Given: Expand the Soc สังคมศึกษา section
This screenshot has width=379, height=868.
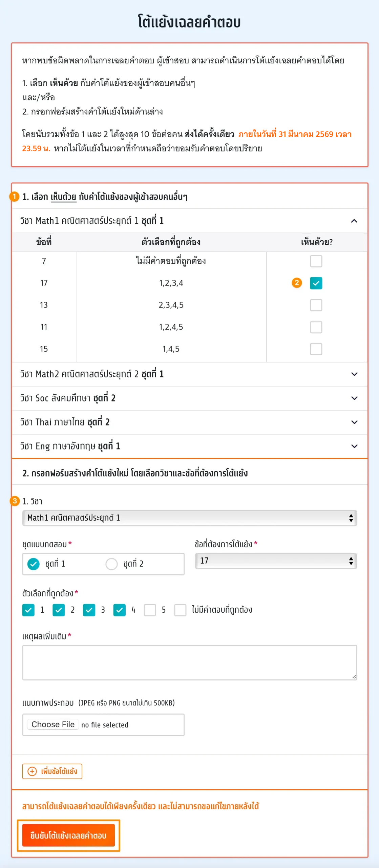Looking at the screenshot, I should point(354,398).
